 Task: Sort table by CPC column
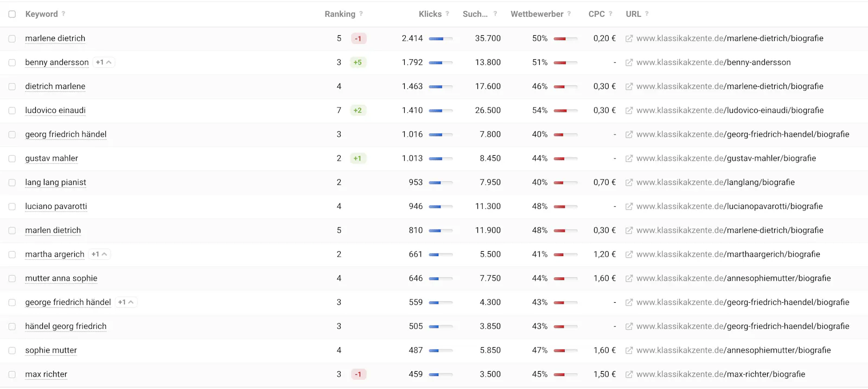[x=597, y=14]
